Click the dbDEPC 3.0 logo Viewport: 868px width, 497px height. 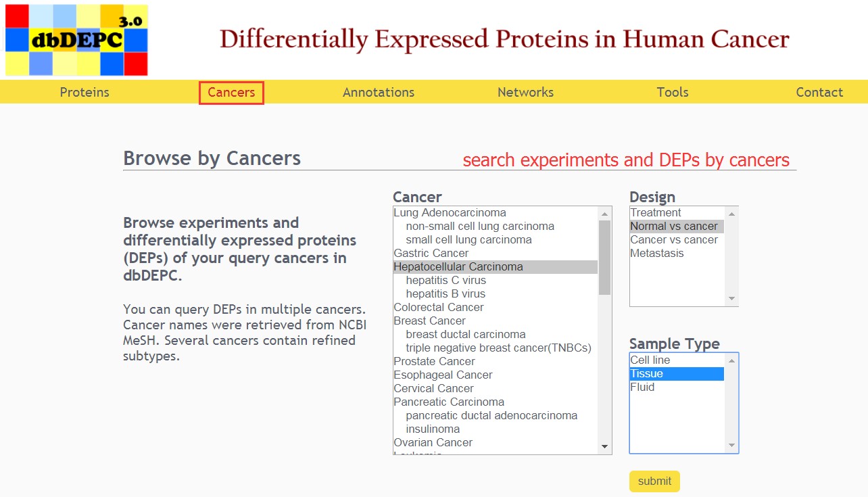pyautogui.click(x=76, y=40)
